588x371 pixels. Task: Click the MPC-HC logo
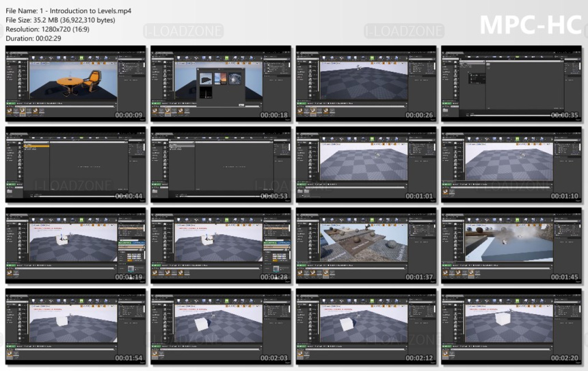[x=531, y=25]
